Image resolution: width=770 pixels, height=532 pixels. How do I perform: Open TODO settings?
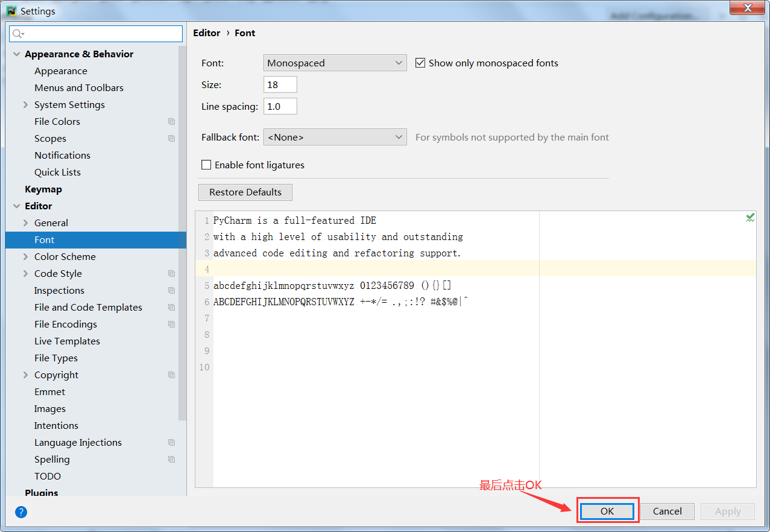tap(48, 476)
